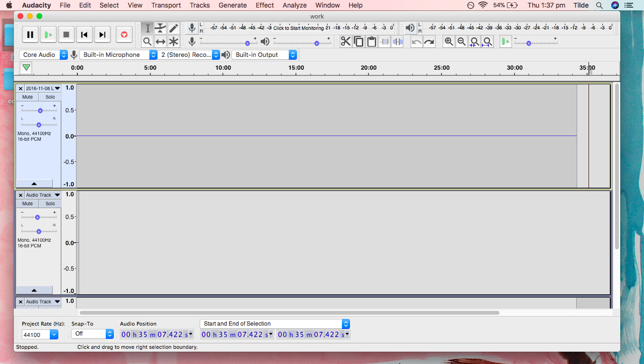Open the Tracks menu

pos(200,5)
